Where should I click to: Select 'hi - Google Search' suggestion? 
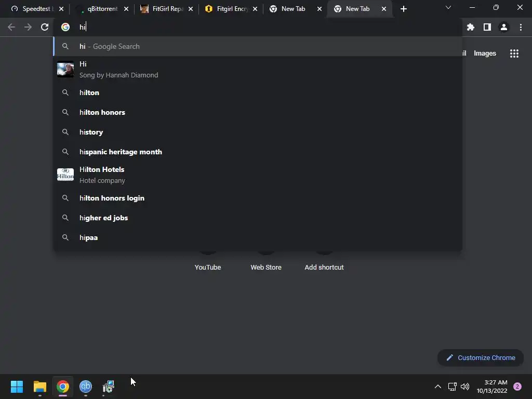pos(258,46)
